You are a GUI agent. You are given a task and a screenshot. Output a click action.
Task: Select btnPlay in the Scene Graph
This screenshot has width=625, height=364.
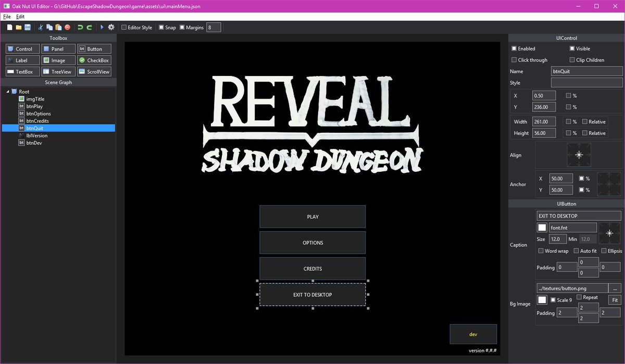pyautogui.click(x=34, y=106)
